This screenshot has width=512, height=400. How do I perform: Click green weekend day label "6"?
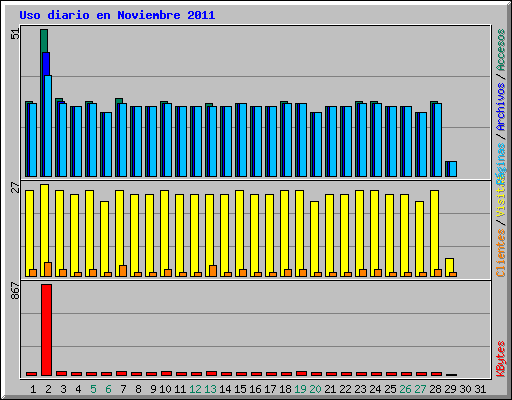(108, 389)
